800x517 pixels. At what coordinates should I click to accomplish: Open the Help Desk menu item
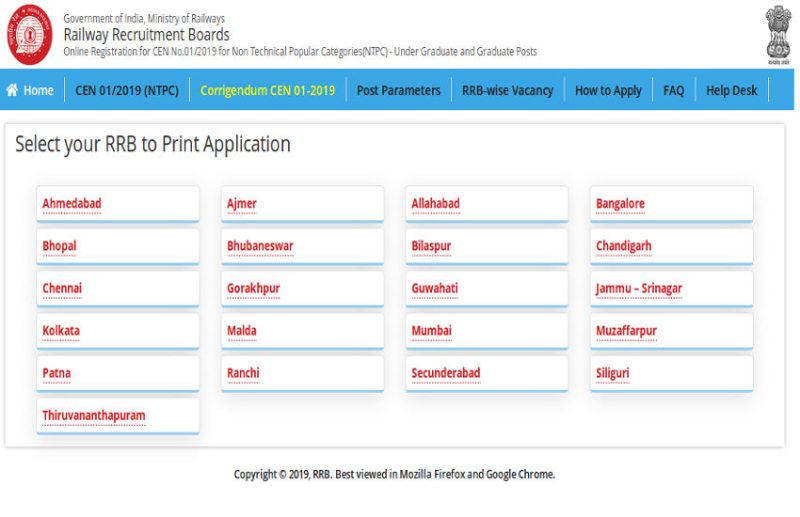[x=732, y=90]
